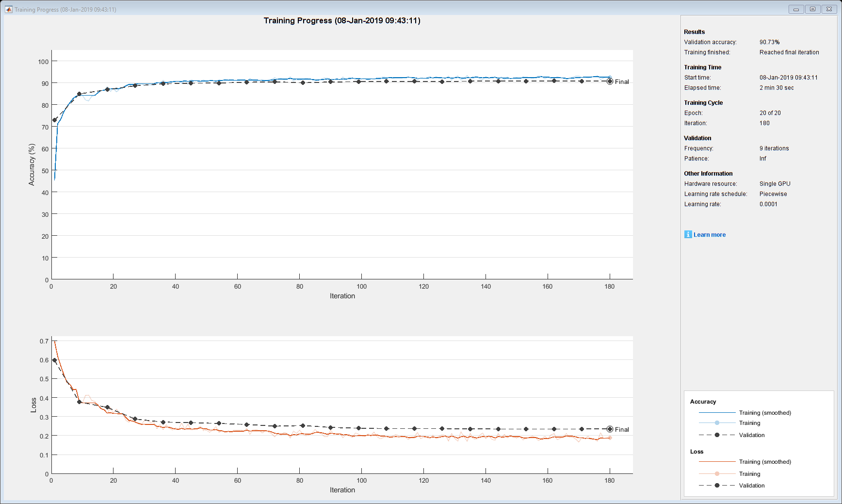Maximize the Training Progress window
This screenshot has width=842, height=504.
(x=812, y=9)
